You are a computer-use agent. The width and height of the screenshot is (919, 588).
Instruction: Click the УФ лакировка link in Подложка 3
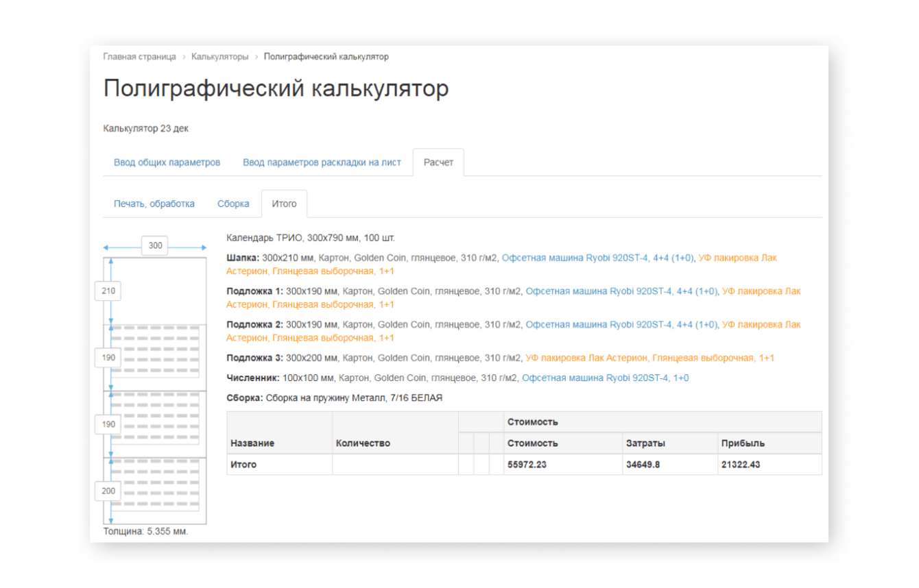point(649,358)
